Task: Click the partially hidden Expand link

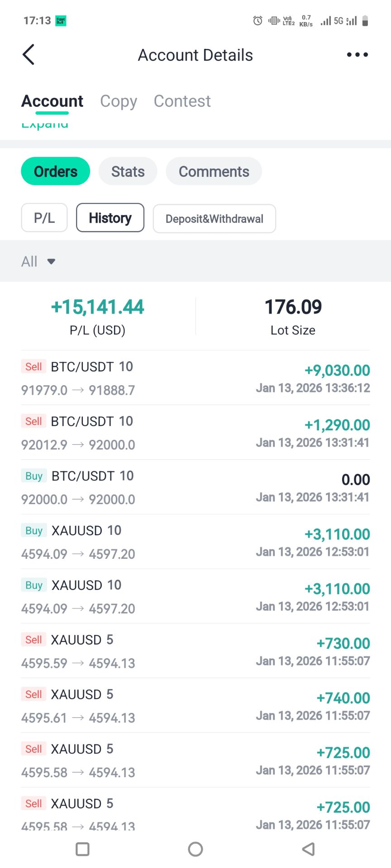Action: [45, 125]
